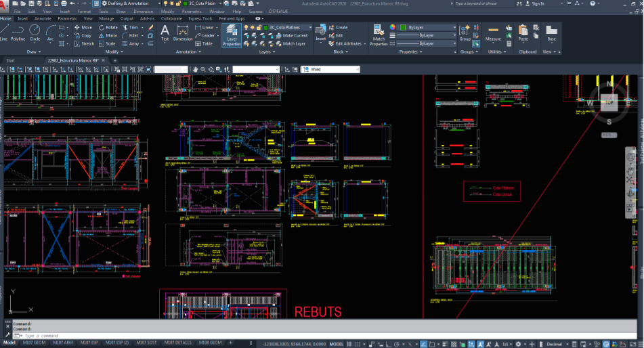Screen dimensions: 644x348
Task: Click Match Layer button
Action: [291, 43]
